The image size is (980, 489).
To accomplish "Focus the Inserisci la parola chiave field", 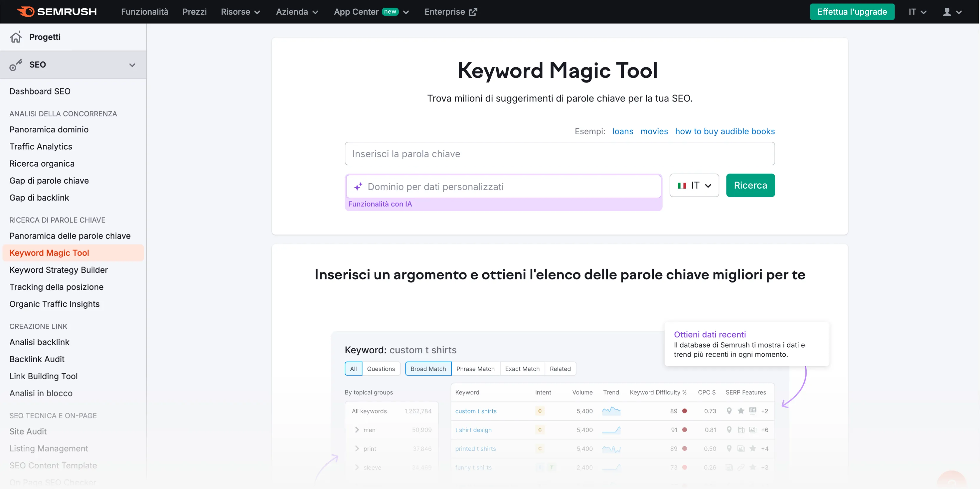I will (x=559, y=154).
